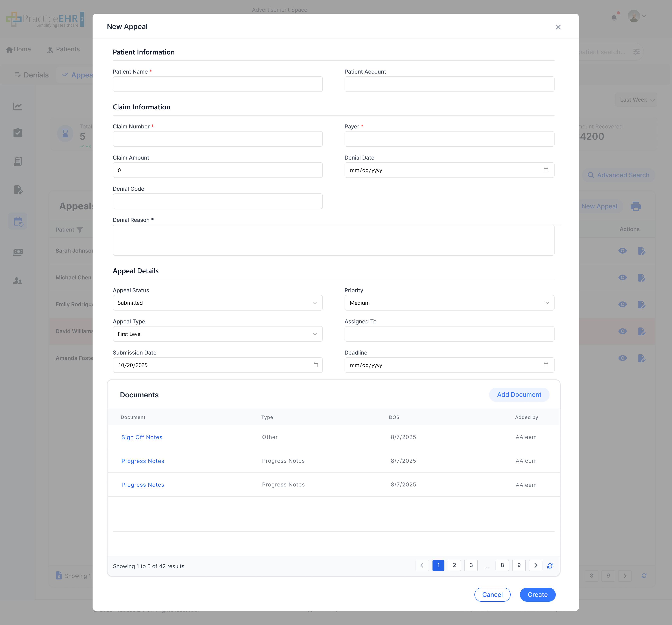This screenshot has height=625, width=672.
Task: View Sarah Johnson's appeal eye icon
Action: pyautogui.click(x=622, y=251)
